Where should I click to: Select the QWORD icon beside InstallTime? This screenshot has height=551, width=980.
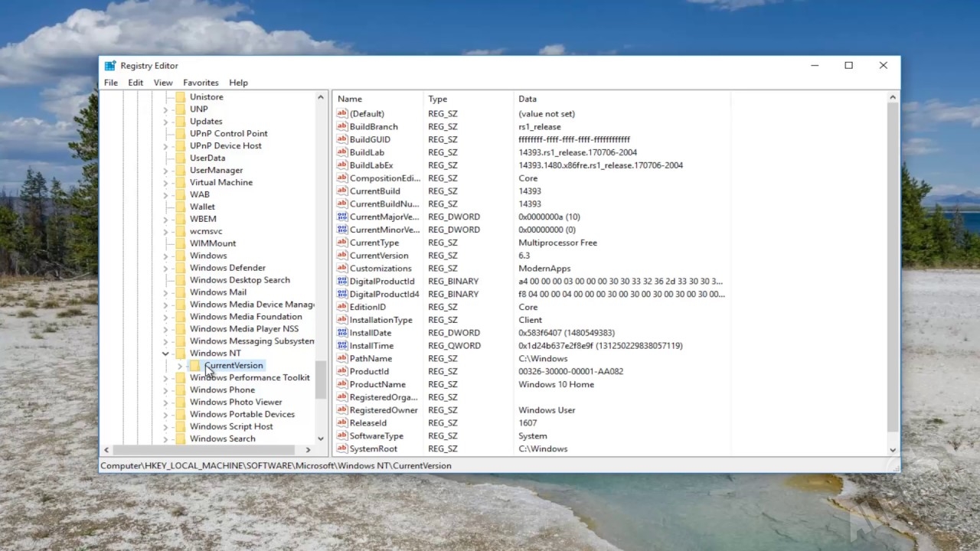pos(342,346)
